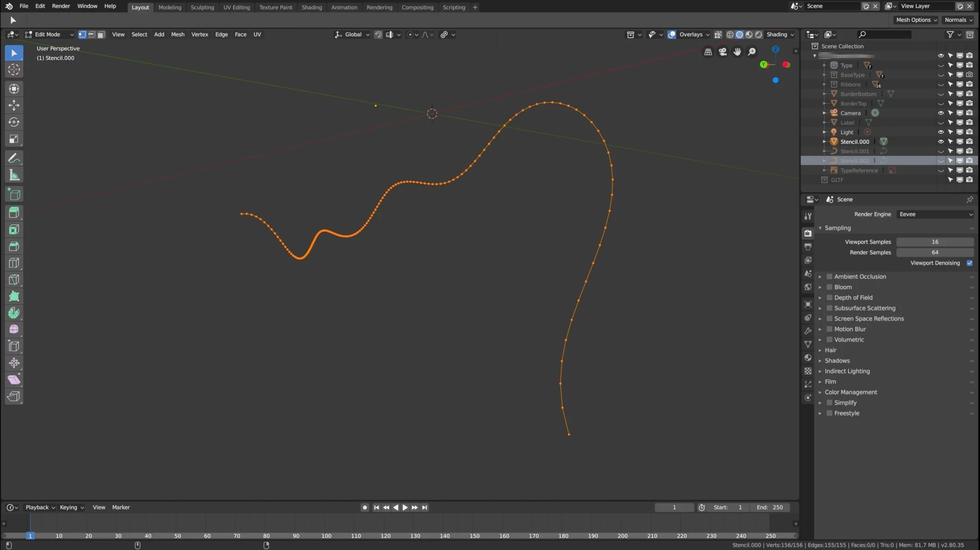
Task: Open the World properties tab
Action: [x=808, y=287]
